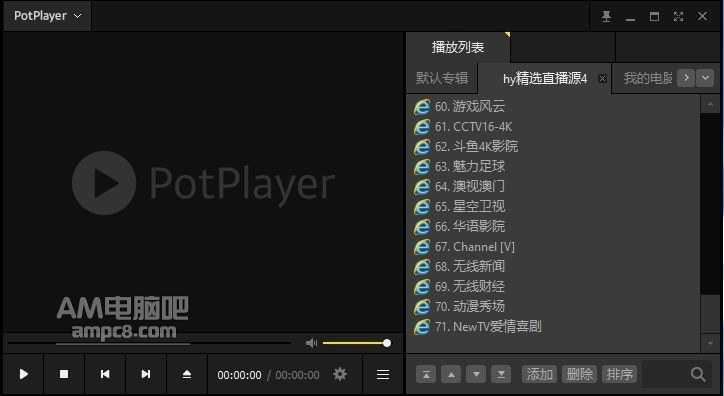Pin window always on top
The width and height of the screenshot is (724, 396).
pyautogui.click(x=606, y=17)
